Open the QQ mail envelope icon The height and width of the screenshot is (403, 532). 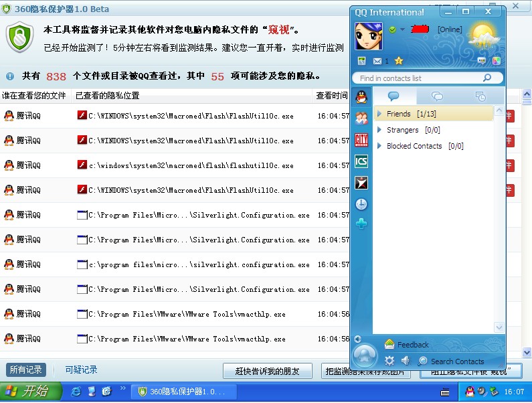click(377, 61)
